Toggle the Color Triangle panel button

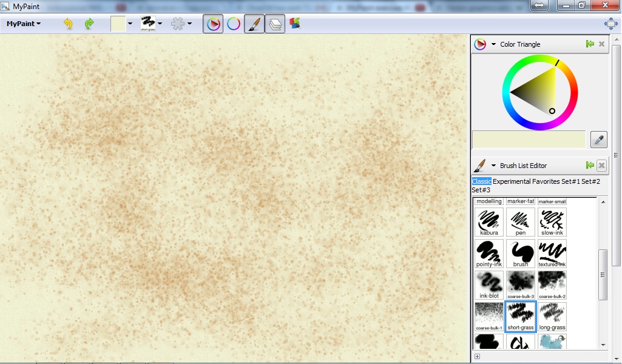click(x=213, y=24)
